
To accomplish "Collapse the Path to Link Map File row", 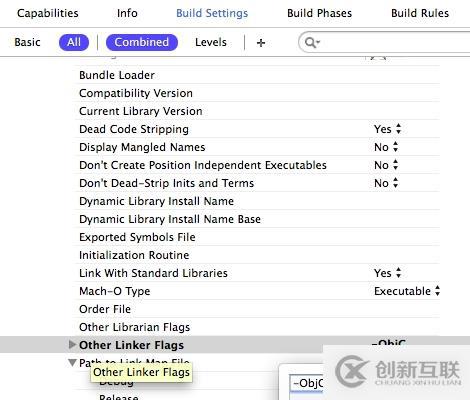I will click(72, 362).
